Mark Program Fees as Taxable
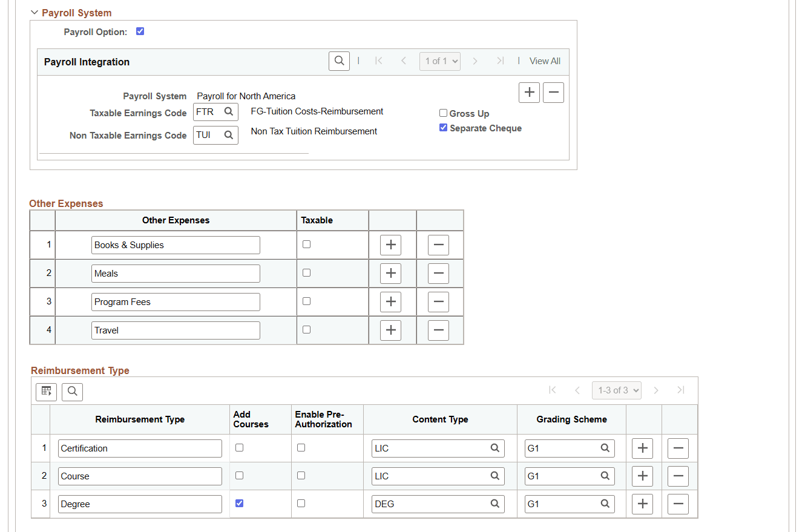808x532 pixels. [x=306, y=301]
